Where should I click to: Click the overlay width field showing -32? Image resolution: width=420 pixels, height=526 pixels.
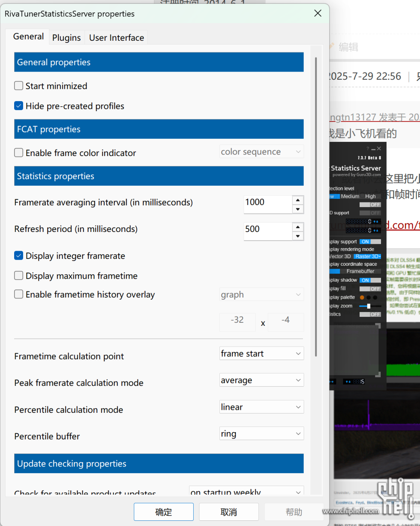click(x=237, y=322)
